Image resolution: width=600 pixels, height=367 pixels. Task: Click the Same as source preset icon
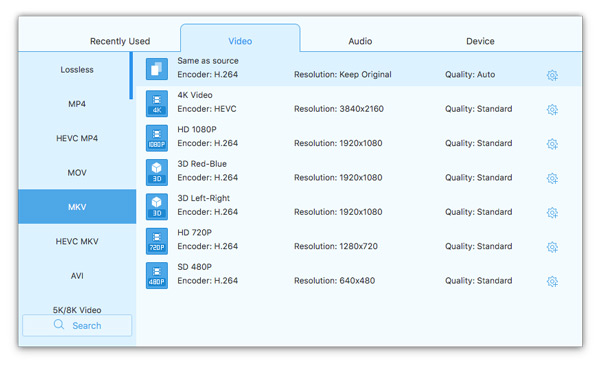click(x=157, y=69)
